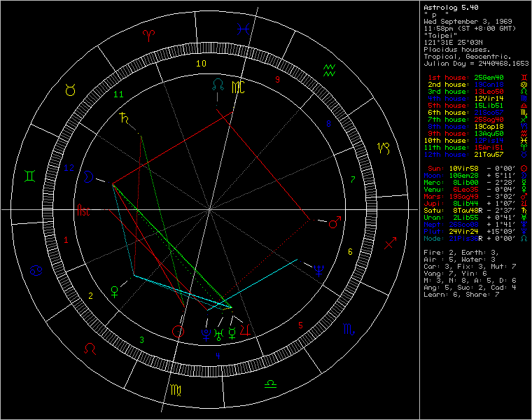Select the '10th house: 12Pis14' row
Viewport: 532px width, 420px height.
point(475,141)
